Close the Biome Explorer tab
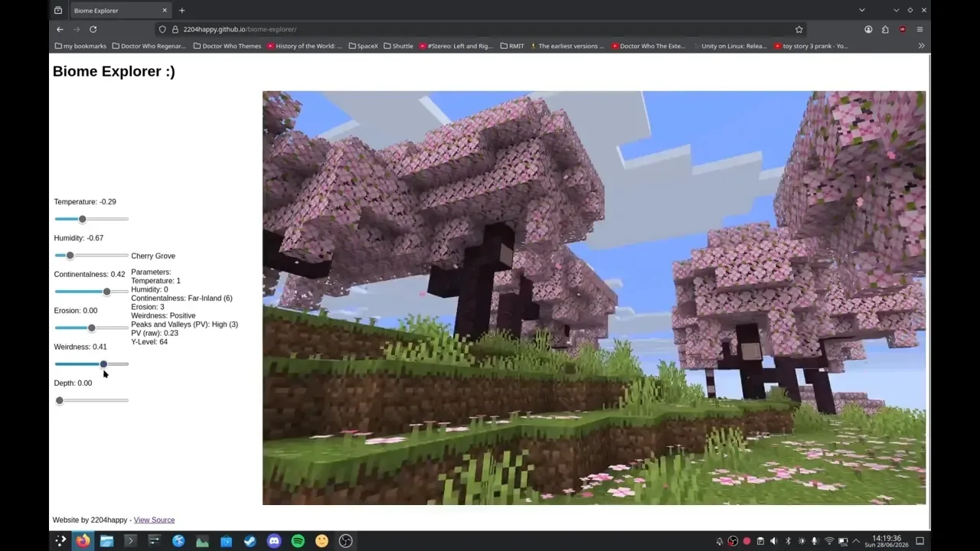Viewport: 980px width, 551px height. (x=164, y=10)
